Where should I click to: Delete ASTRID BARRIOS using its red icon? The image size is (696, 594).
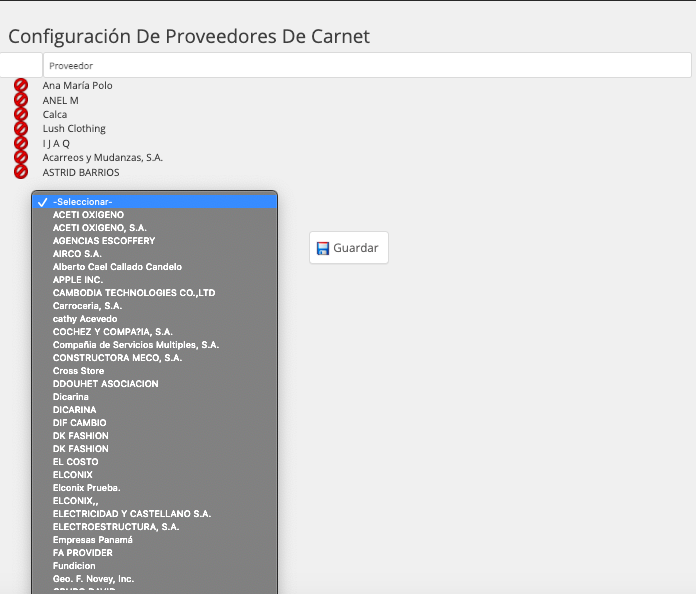tap(21, 172)
